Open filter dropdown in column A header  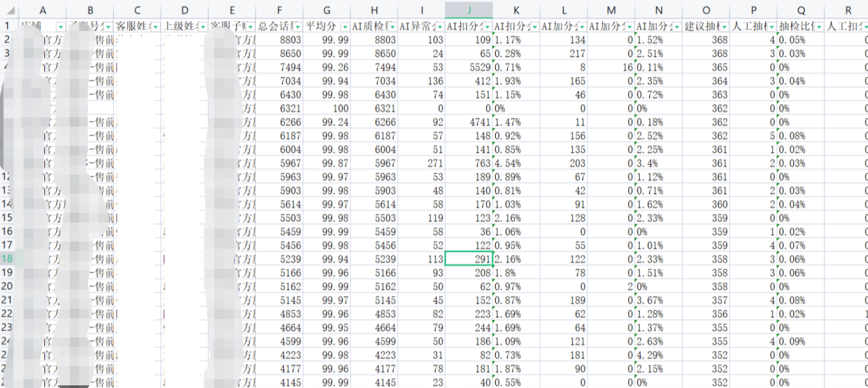point(61,27)
